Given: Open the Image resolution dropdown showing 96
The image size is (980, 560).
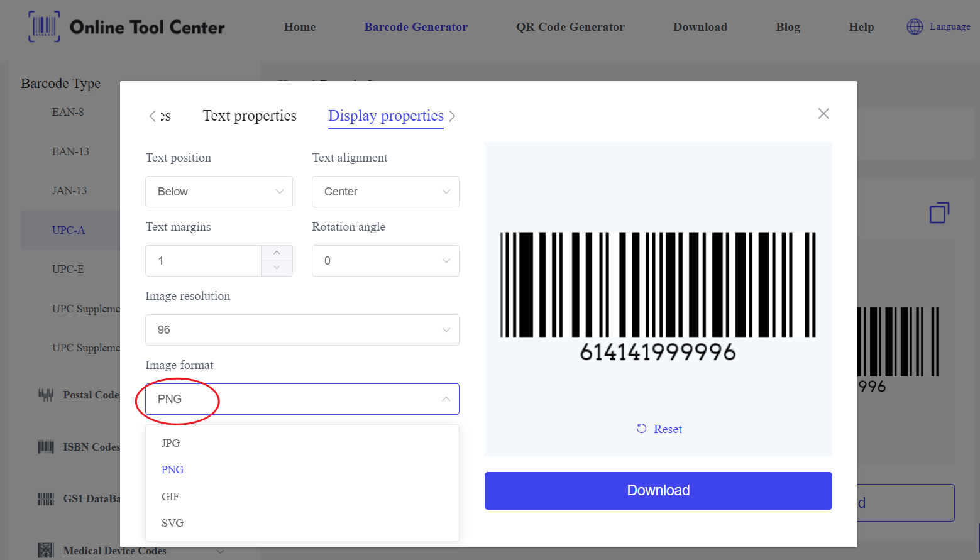Looking at the screenshot, I should tap(302, 330).
